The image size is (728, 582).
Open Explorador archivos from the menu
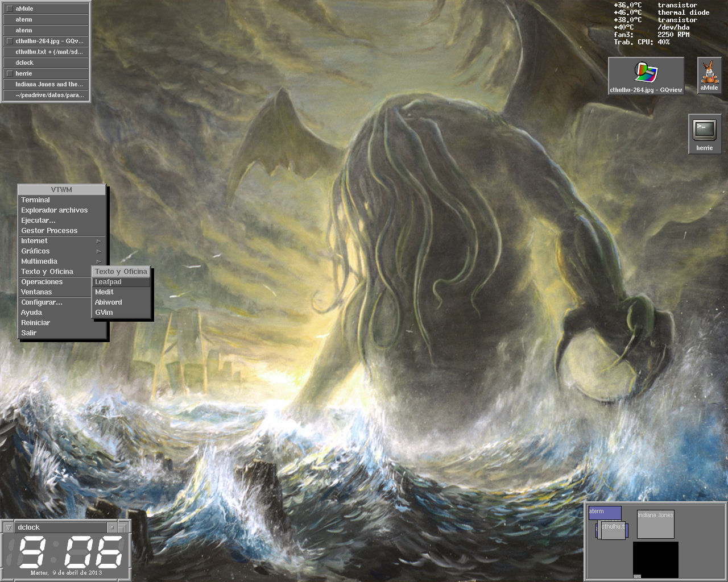coord(62,210)
